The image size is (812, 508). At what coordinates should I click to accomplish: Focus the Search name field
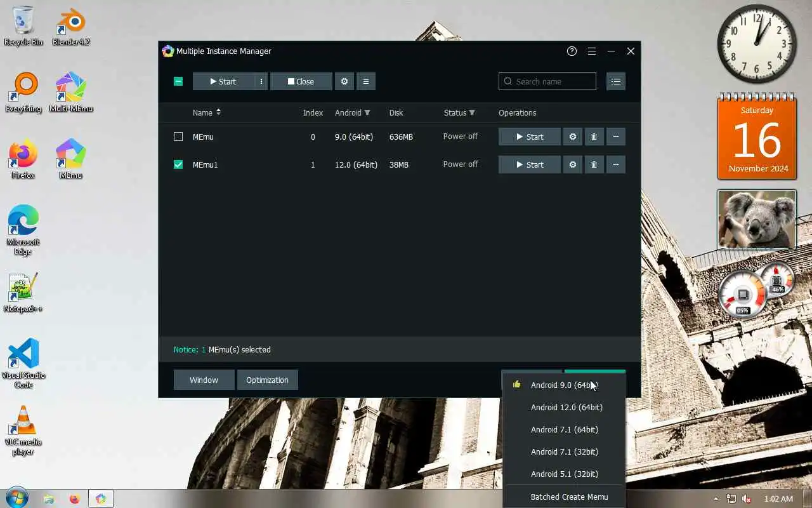(547, 81)
